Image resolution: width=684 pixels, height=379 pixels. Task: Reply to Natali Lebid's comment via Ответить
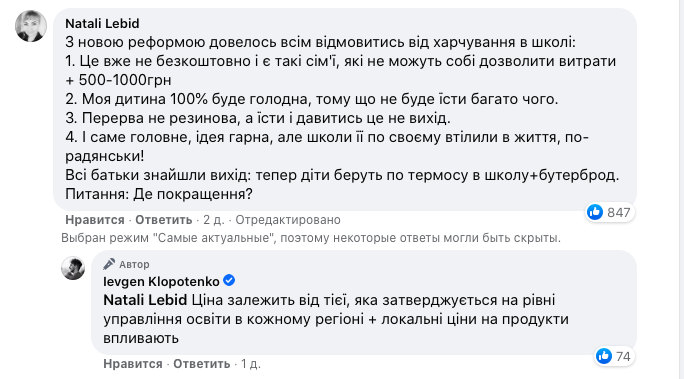[x=164, y=220]
